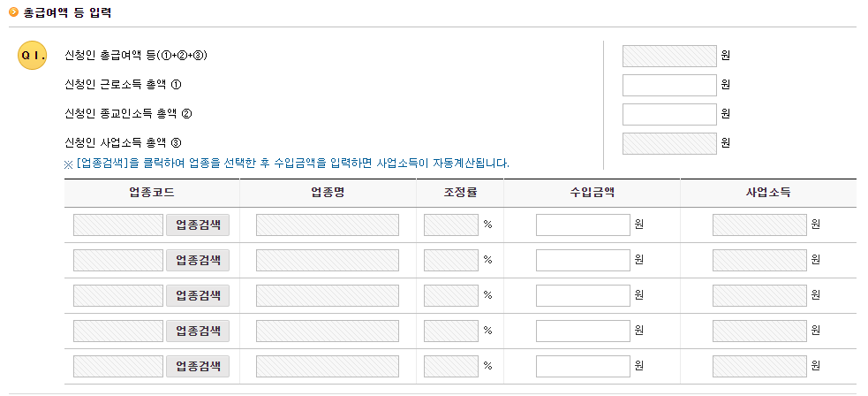The width and height of the screenshot is (868, 396).
Task: Click 업종검색 button in the second row
Action: 198,260
